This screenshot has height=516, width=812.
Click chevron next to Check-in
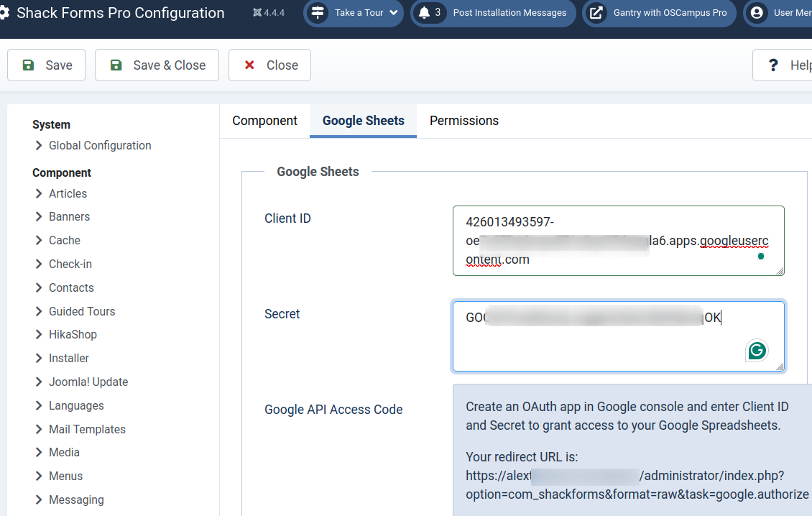(39, 264)
